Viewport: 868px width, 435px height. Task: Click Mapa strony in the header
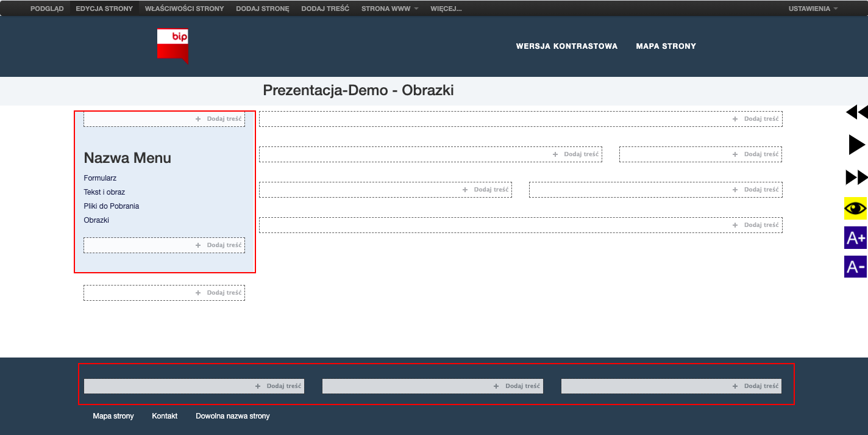(666, 46)
